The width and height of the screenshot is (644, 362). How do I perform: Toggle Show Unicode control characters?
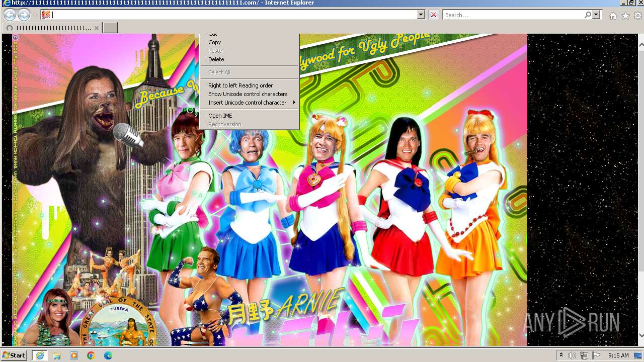tap(250, 94)
